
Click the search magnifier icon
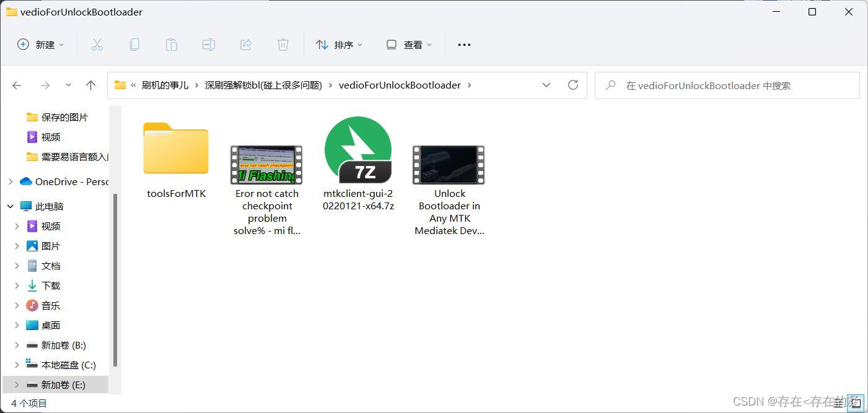coord(611,85)
